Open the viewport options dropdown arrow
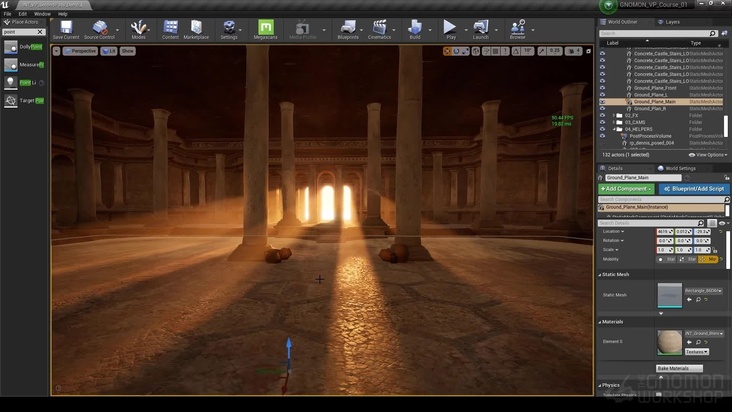Screen dimensions: 732x412 [x=56, y=51]
